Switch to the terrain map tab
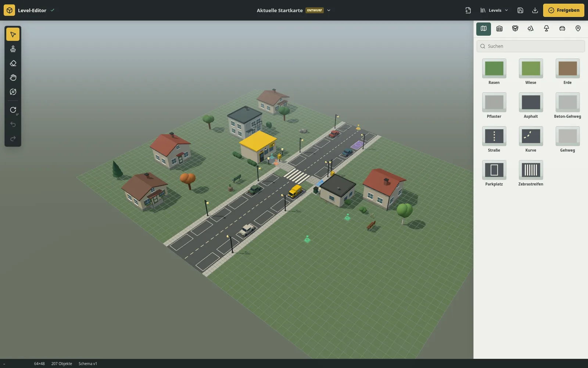588x368 pixels. click(484, 28)
